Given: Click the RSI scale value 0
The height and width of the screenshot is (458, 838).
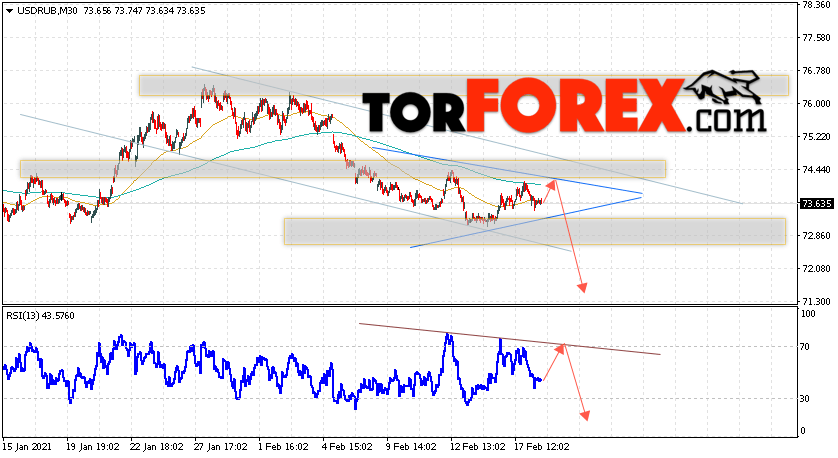Looking at the screenshot, I should (x=804, y=431).
